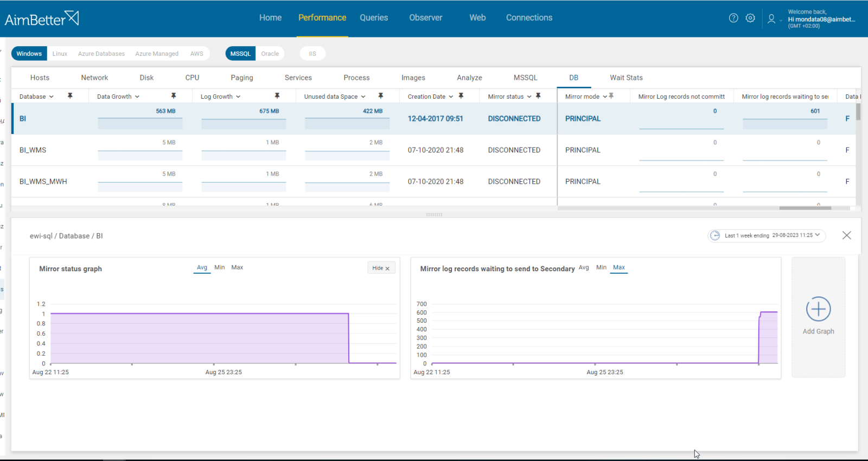The width and height of the screenshot is (868, 461).
Task: Select the Oracle database type
Action: pyautogui.click(x=270, y=54)
